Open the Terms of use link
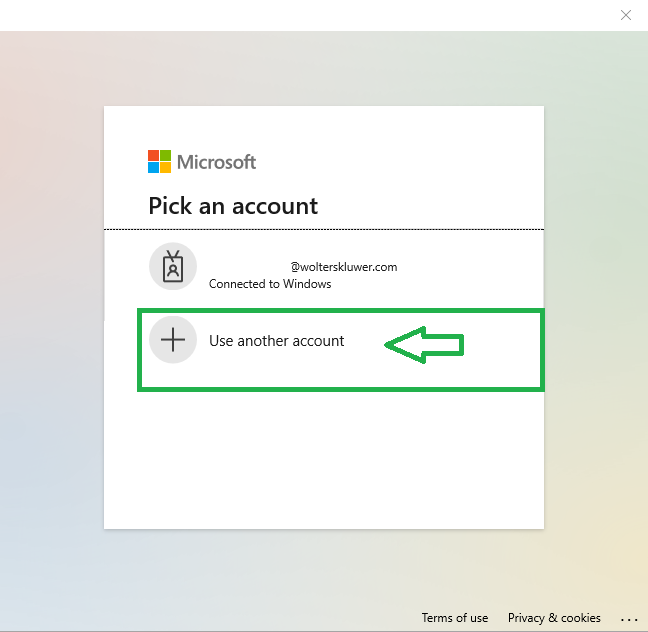 pyautogui.click(x=455, y=618)
